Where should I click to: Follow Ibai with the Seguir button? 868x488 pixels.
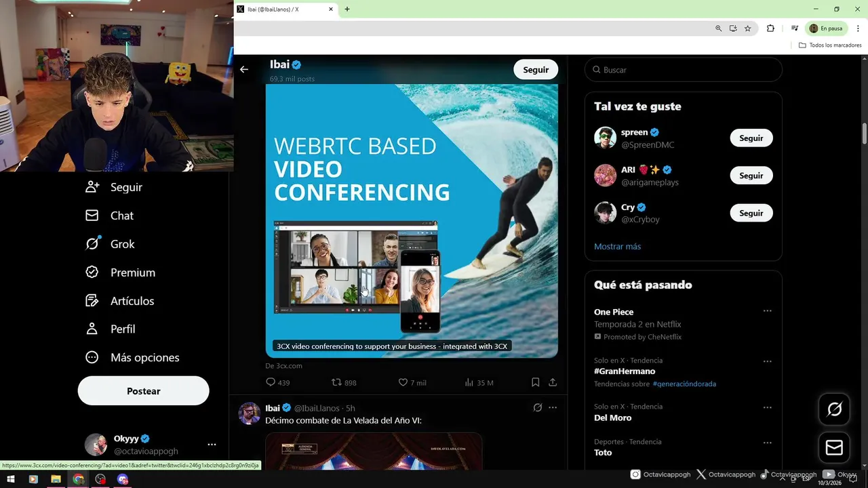click(536, 70)
